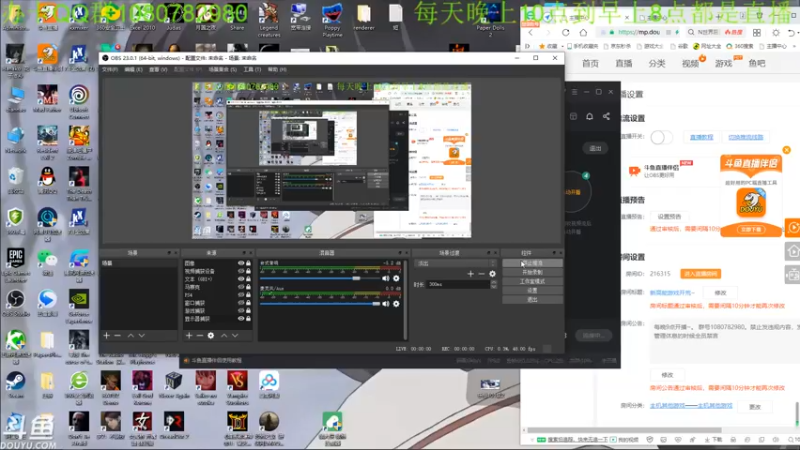
Task: Open the 工具(T) menu in OBS
Action: pos(252,69)
